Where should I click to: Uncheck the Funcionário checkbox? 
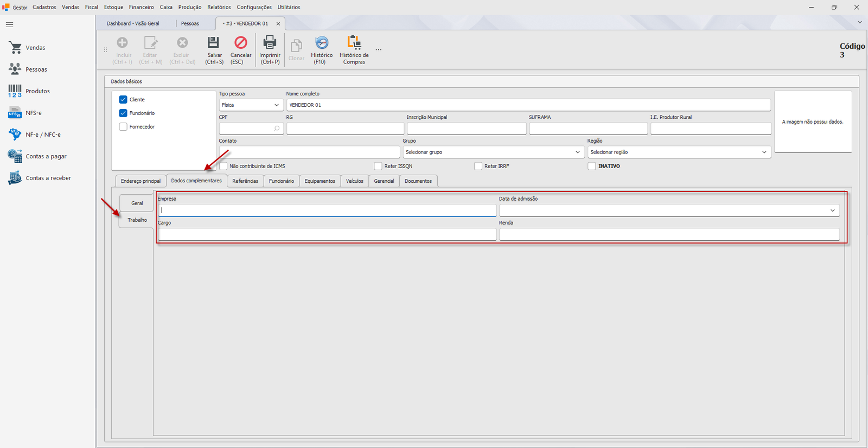click(x=123, y=113)
